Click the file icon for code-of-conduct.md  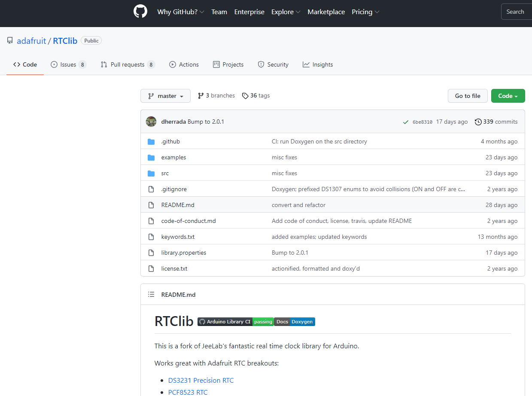point(151,221)
